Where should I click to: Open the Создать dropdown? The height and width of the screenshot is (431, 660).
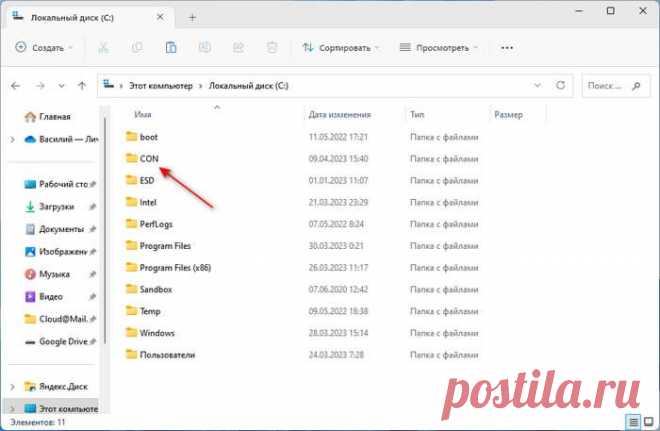pyautogui.click(x=44, y=48)
